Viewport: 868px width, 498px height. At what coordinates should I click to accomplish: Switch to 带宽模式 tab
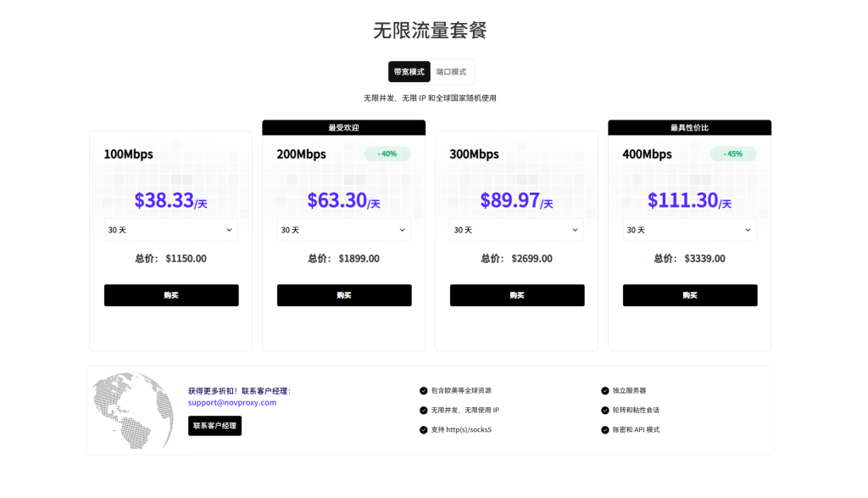(x=409, y=72)
